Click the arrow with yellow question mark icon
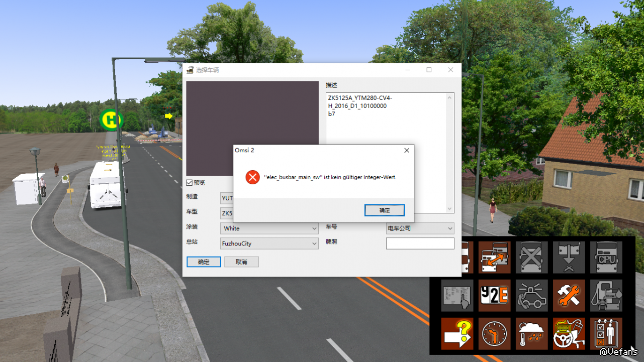 [457, 333]
